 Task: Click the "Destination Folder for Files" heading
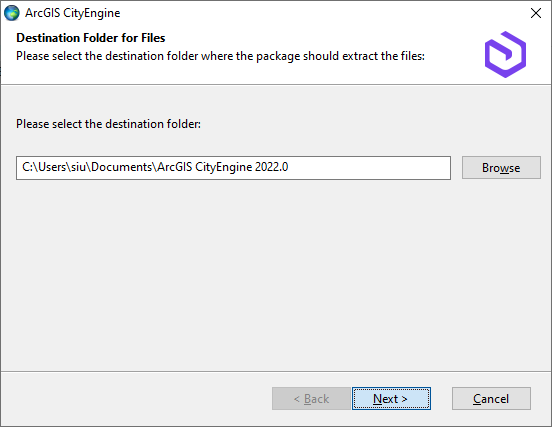pos(91,38)
